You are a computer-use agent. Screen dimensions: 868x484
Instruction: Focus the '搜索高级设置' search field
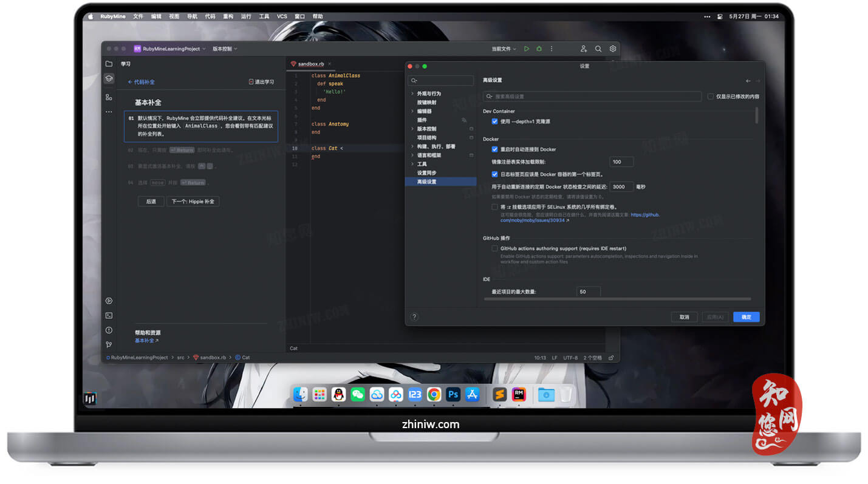592,97
